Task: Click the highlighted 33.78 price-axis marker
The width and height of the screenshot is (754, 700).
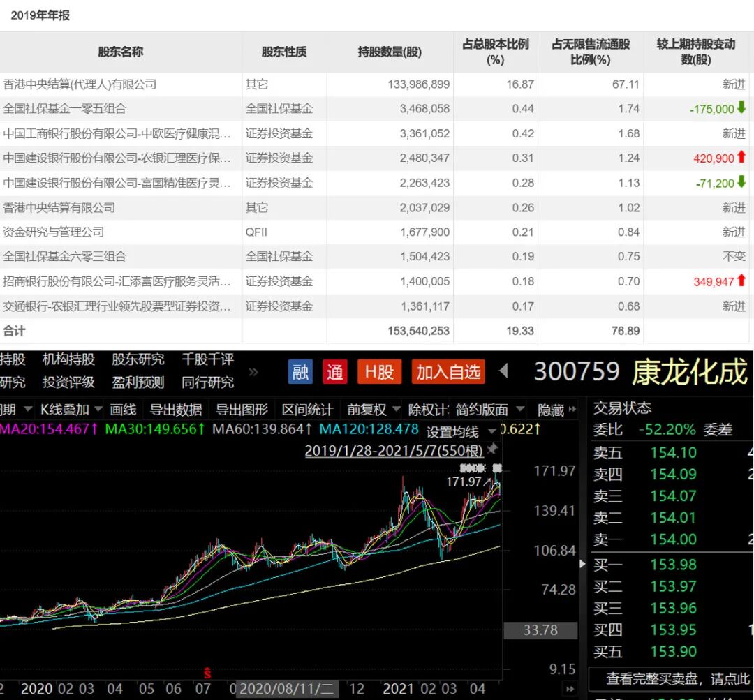Action: tap(540, 630)
